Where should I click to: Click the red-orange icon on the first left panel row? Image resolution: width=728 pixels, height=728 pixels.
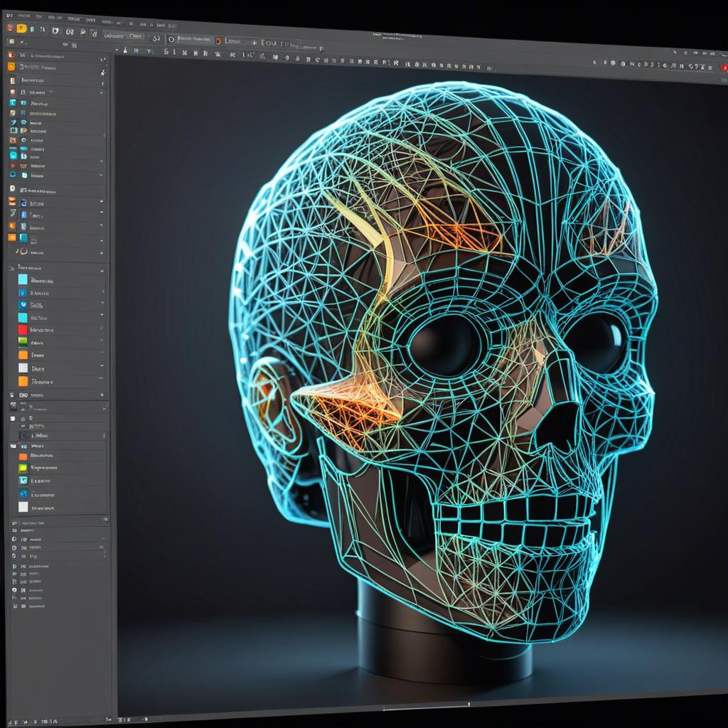click(x=11, y=55)
